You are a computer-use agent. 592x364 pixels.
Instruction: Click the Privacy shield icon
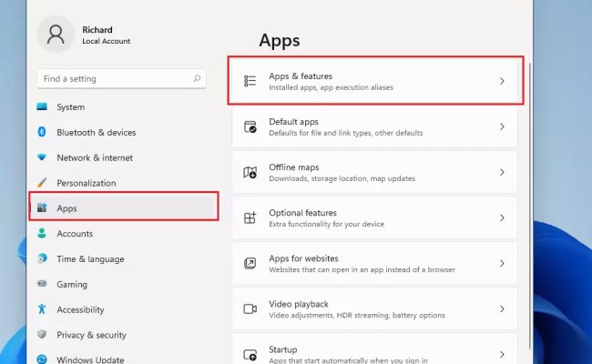[x=42, y=334]
